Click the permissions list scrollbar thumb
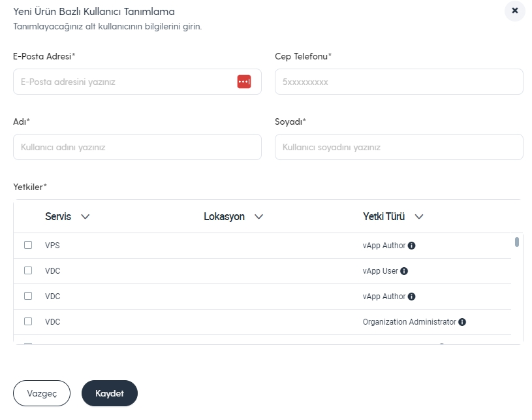532x420 pixels. coord(517,242)
